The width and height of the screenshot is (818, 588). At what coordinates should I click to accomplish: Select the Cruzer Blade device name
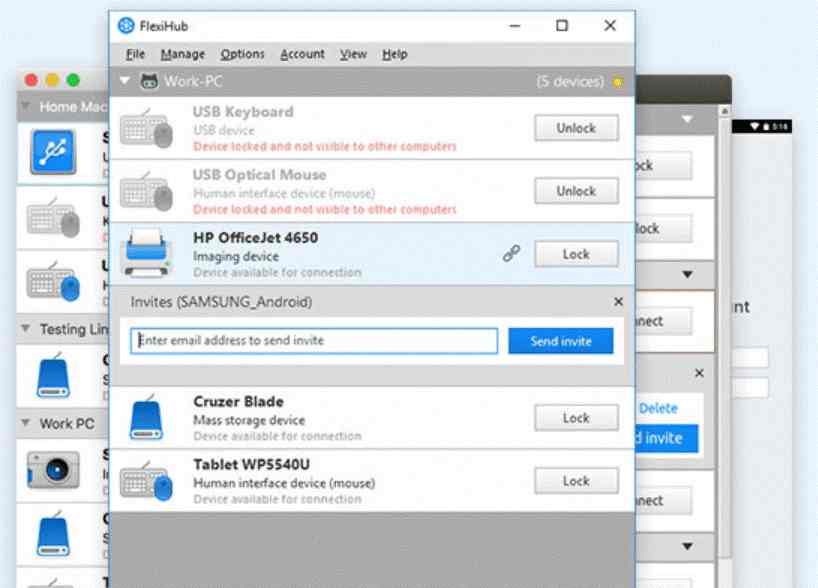238,402
